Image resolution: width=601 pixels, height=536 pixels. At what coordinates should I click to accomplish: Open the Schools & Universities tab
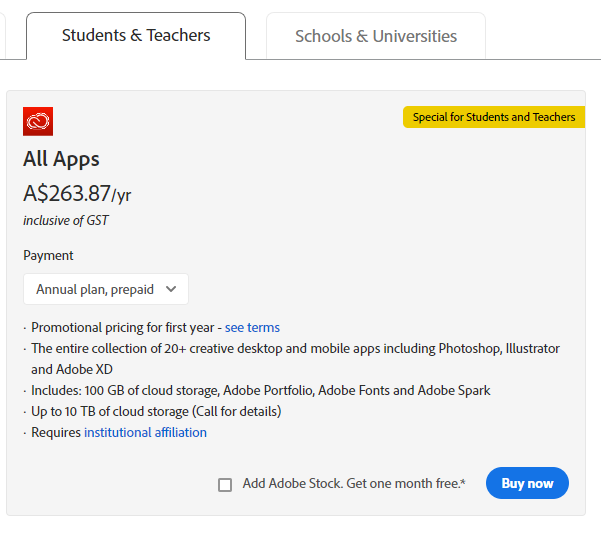(x=375, y=37)
